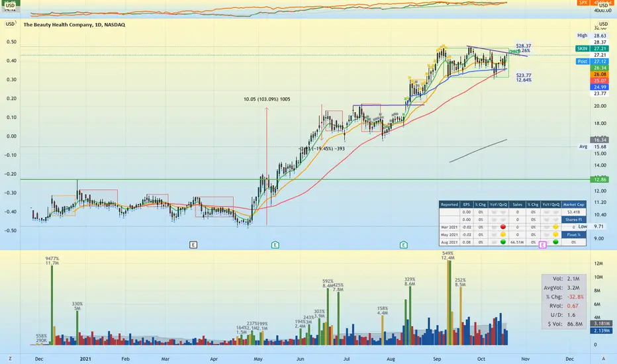The height and width of the screenshot is (364, 617).
Task: Click the pink E upcoming earnings marker
Action: pyautogui.click(x=543, y=245)
